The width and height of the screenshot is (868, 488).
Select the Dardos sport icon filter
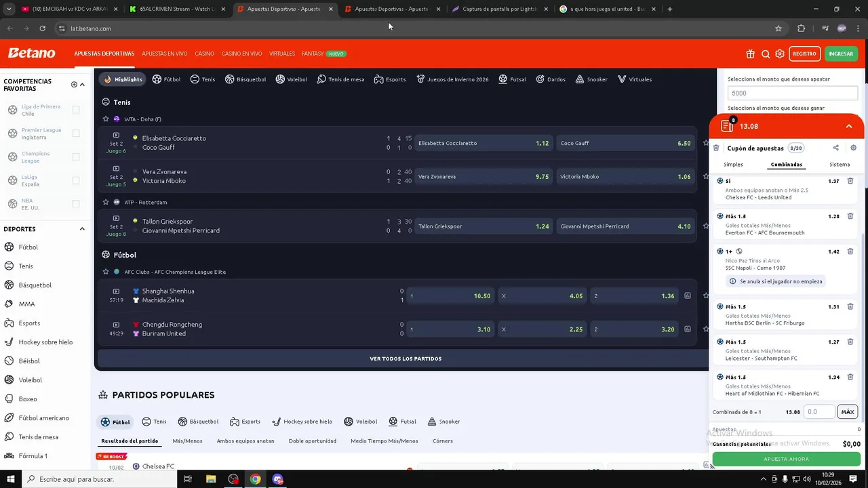[x=551, y=79]
